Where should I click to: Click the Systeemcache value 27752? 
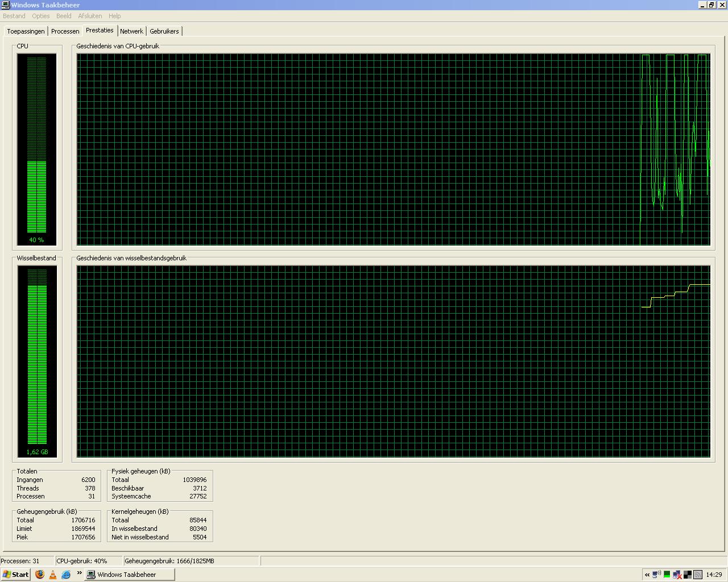coord(198,496)
